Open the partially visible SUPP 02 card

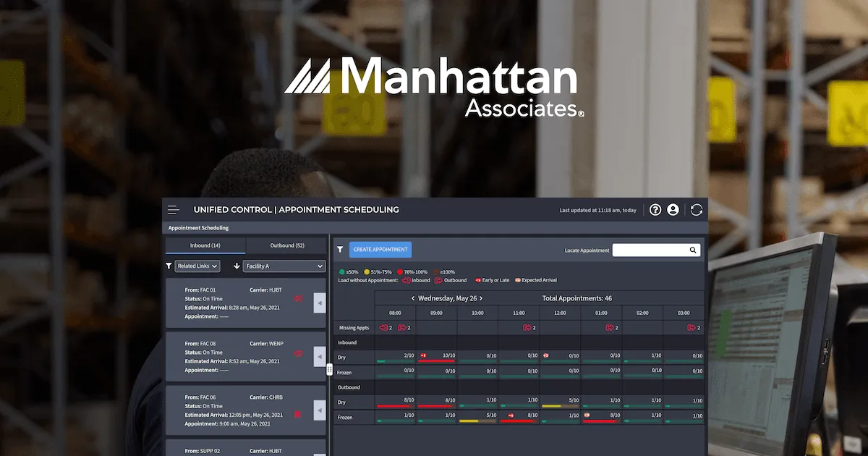tap(246, 447)
